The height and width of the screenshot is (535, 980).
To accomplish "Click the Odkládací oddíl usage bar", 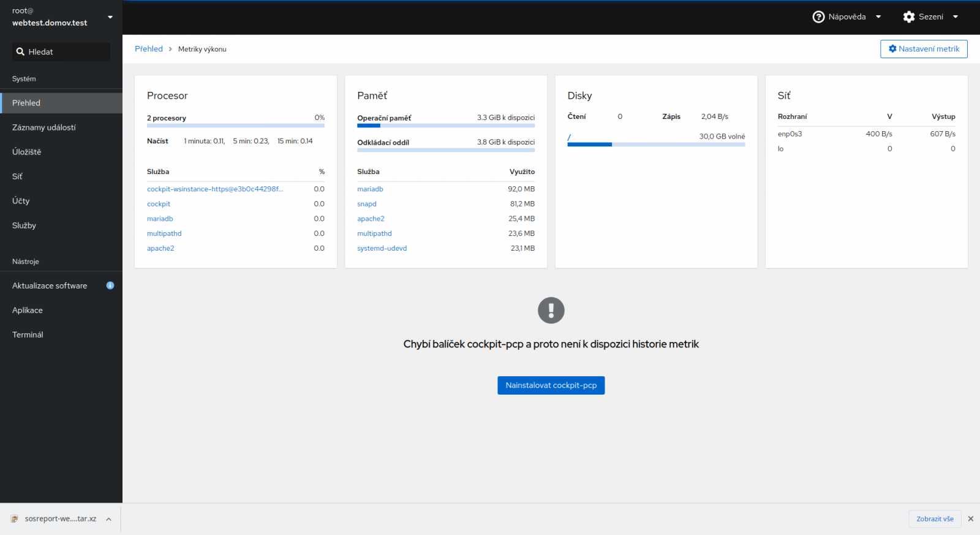I will tap(446, 150).
